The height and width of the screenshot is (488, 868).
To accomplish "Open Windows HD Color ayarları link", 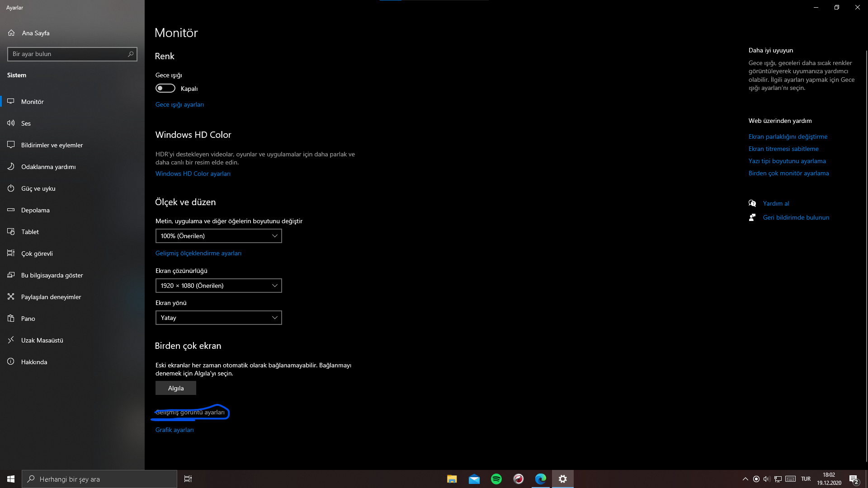I will tap(193, 174).
